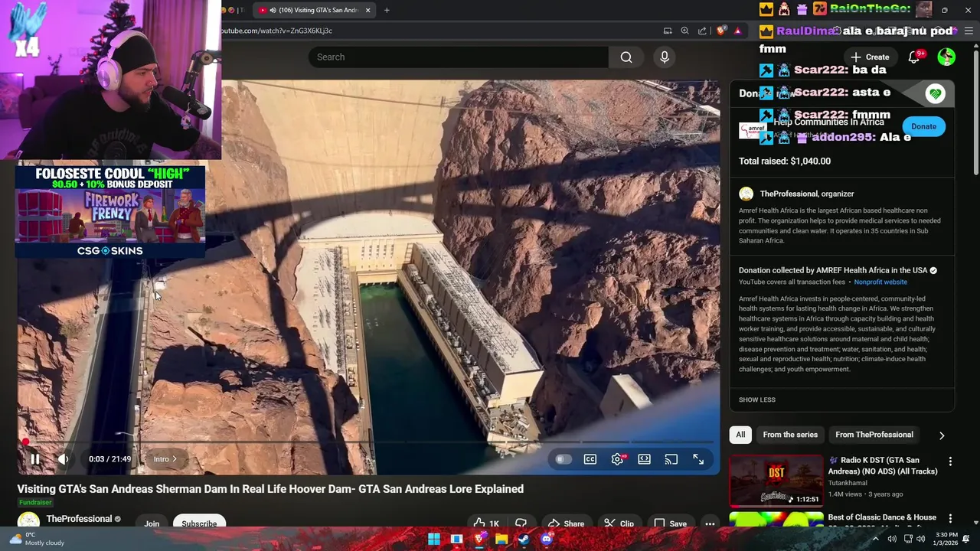Image resolution: width=980 pixels, height=551 pixels.
Task: Click the green Fundraiser badge
Action: click(x=35, y=503)
